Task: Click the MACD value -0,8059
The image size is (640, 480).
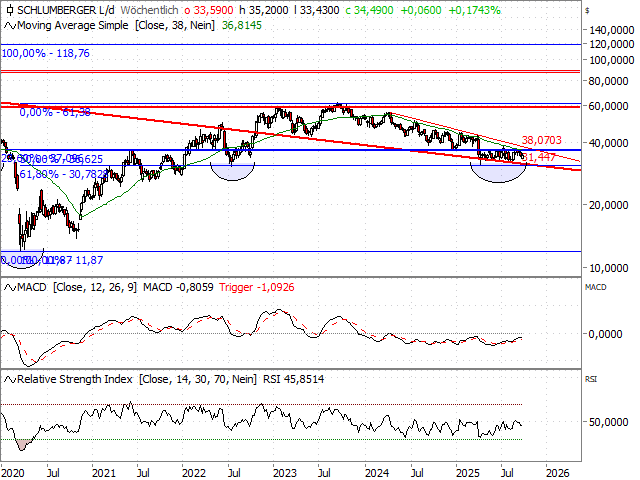Action: (x=178, y=287)
